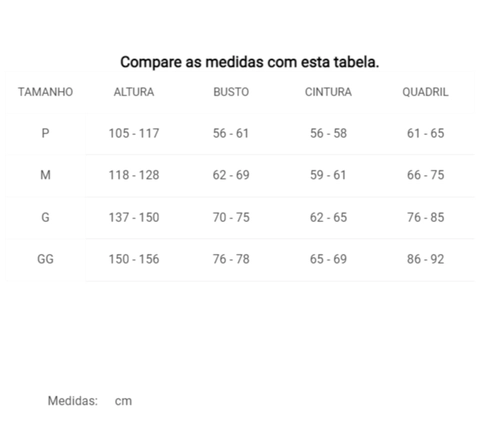
Task: Select size P row label
Action: click(45, 133)
